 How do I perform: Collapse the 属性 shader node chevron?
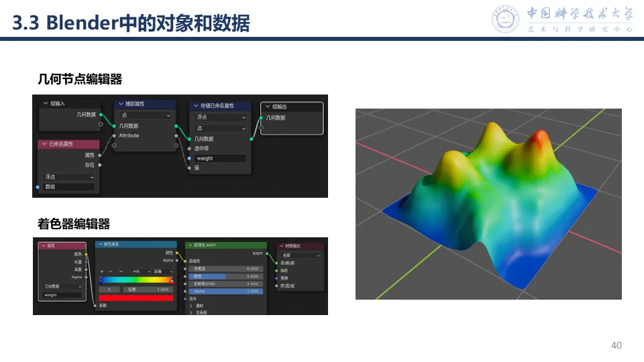click(x=43, y=245)
